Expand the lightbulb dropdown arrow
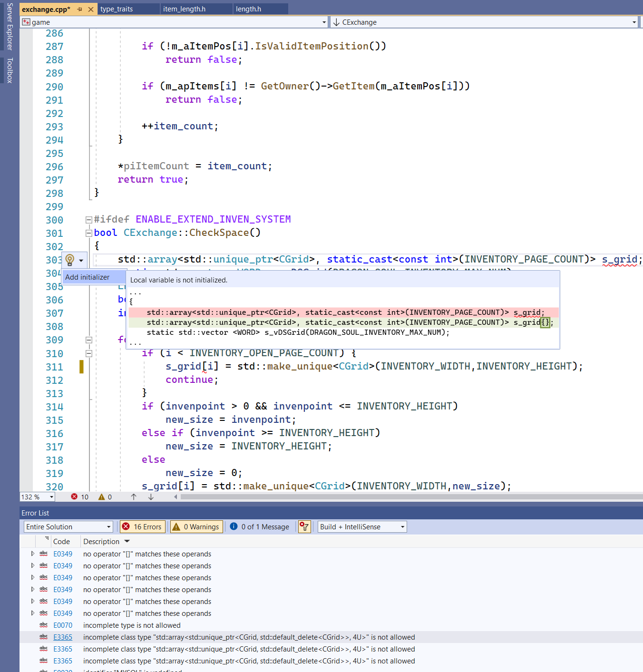Image resolution: width=643 pixels, height=672 pixels. (81, 260)
